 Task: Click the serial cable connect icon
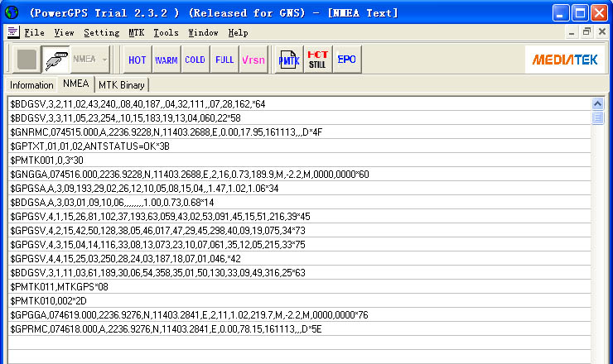[56, 60]
